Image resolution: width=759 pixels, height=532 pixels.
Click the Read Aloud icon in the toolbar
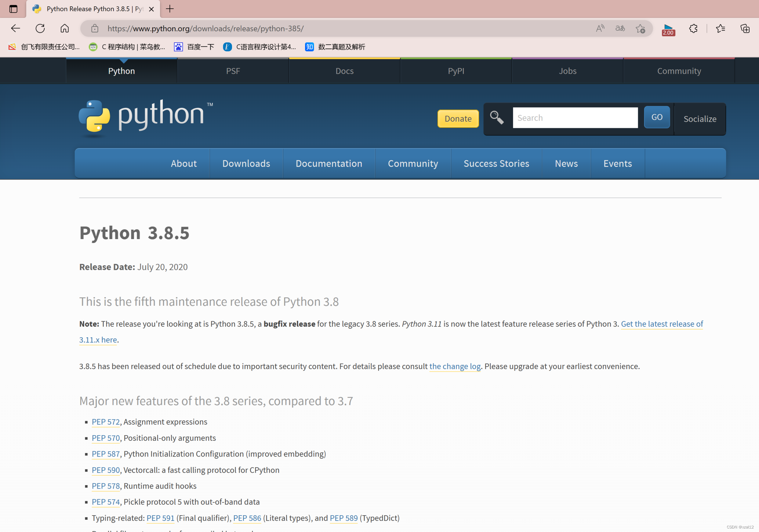click(600, 28)
